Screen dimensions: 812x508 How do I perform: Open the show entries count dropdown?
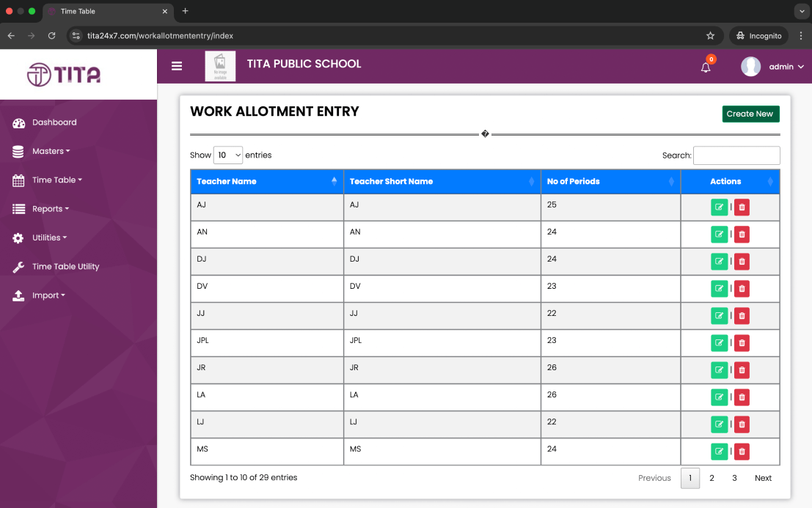[228, 155]
